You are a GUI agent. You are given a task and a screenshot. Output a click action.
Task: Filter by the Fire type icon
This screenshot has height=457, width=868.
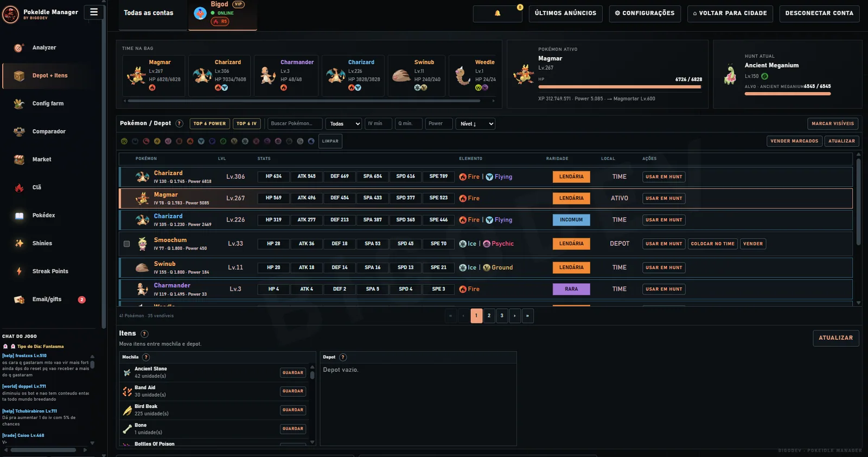coord(190,141)
